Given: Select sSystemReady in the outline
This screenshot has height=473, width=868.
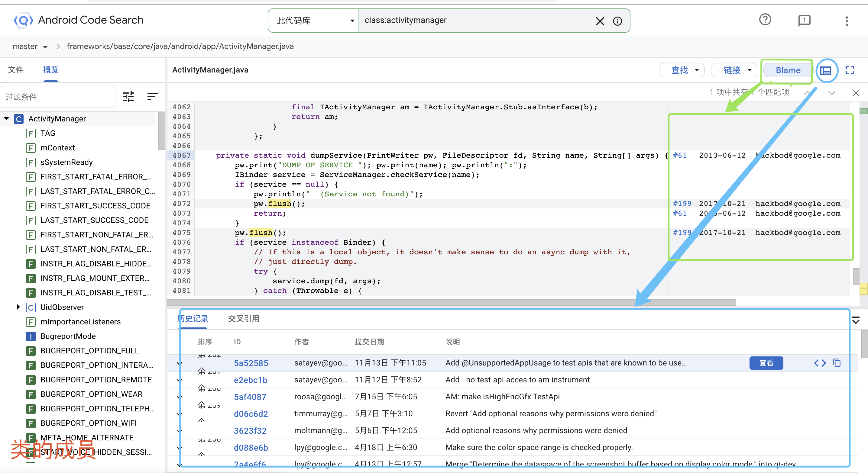Looking at the screenshot, I should point(66,162).
